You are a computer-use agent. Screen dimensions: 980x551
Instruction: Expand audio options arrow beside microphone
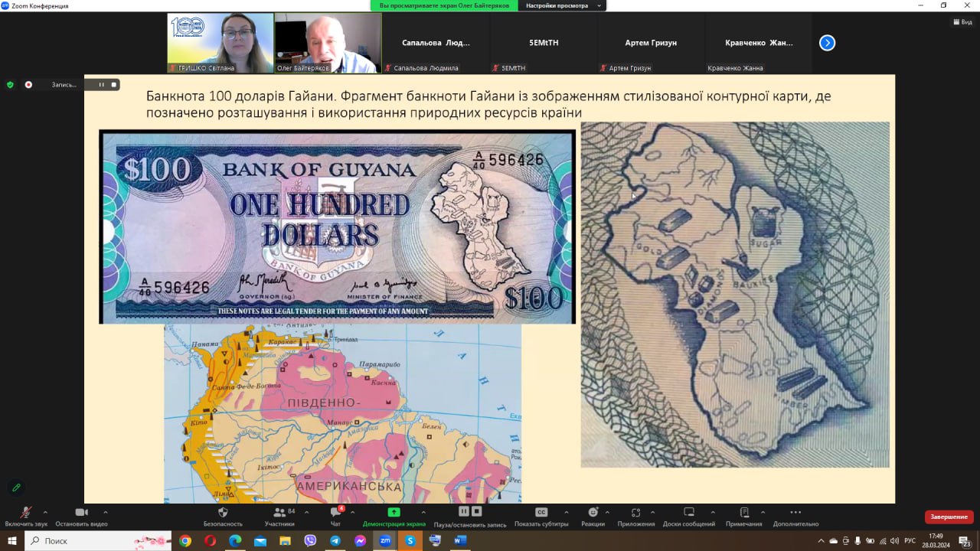(45, 512)
